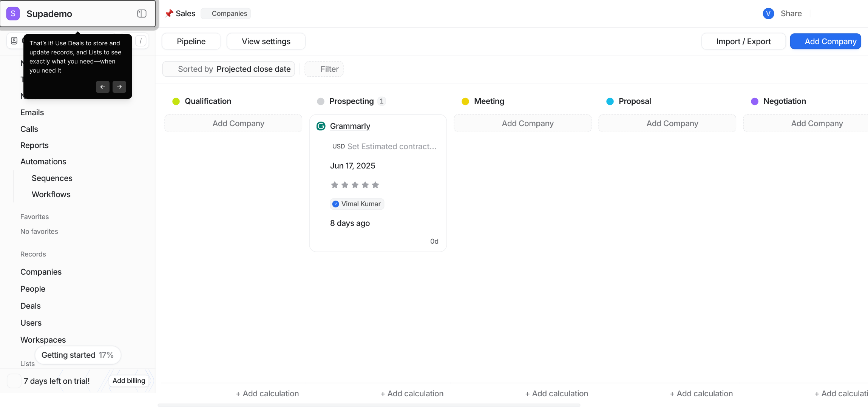Click the quick actions slash icon
Image resolution: width=868 pixels, height=408 pixels.
pyautogui.click(x=141, y=41)
